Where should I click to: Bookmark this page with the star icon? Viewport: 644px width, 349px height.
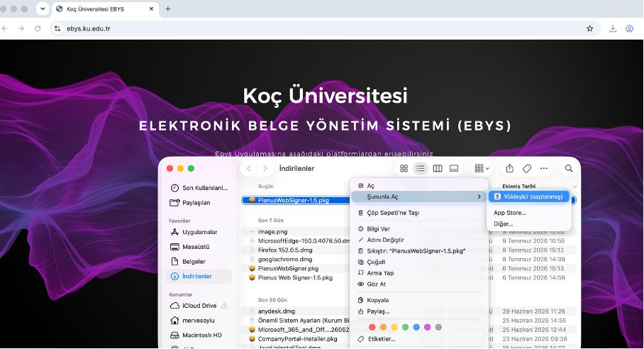point(590,28)
